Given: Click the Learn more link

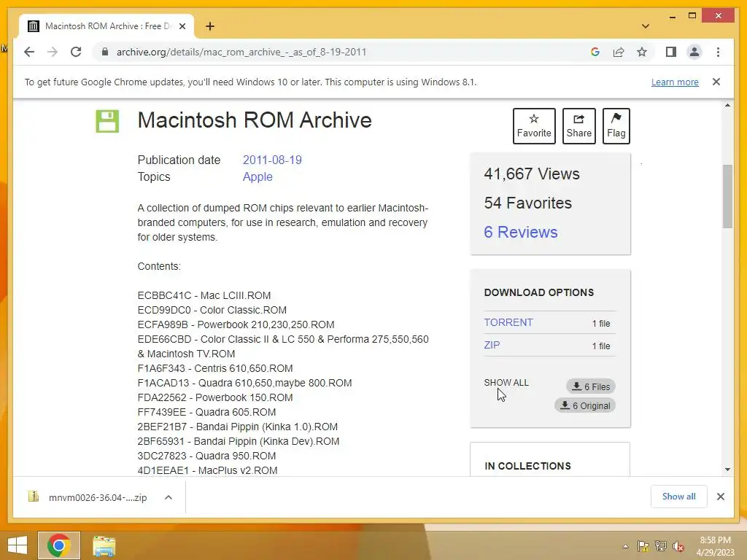Looking at the screenshot, I should pos(675,82).
